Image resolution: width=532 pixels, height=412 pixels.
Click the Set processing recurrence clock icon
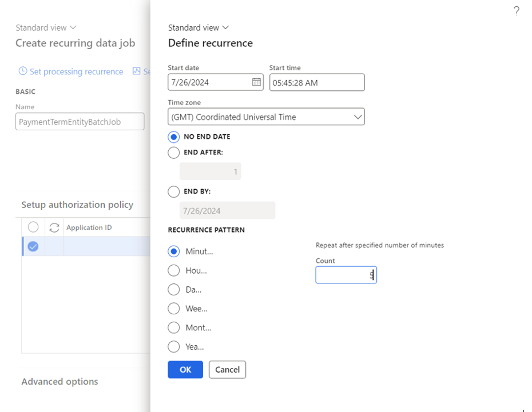[23, 71]
